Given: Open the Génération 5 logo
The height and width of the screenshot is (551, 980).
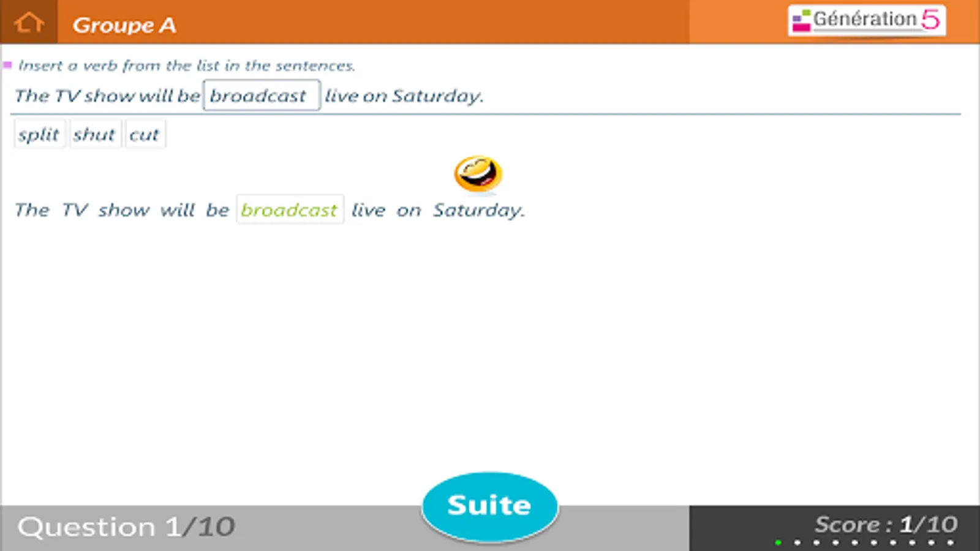Looking at the screenshot, I should (867, 20).
